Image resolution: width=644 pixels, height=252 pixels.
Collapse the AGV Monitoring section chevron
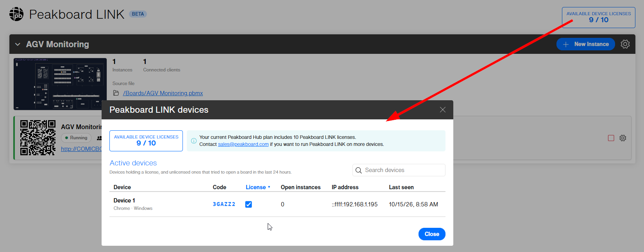pos(18,44)
